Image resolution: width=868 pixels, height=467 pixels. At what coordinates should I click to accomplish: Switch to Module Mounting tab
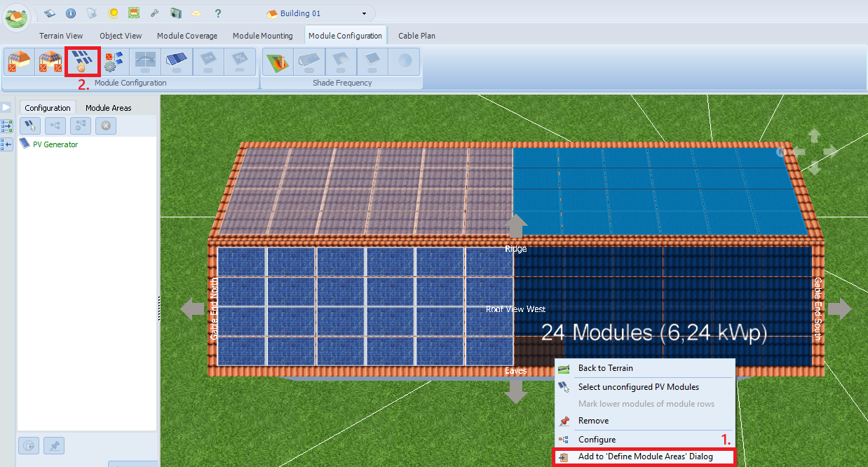(x=262, y=36)
